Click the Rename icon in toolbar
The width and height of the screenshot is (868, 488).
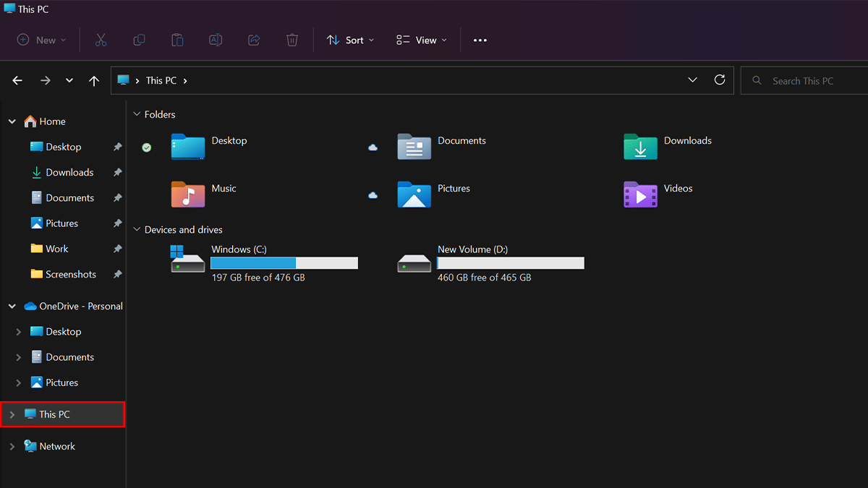point(216,40)
